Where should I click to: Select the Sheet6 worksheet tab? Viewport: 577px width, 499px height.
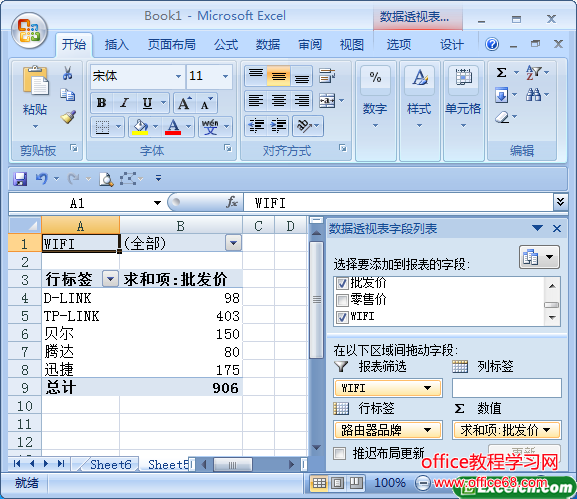(x=110, y=464)
